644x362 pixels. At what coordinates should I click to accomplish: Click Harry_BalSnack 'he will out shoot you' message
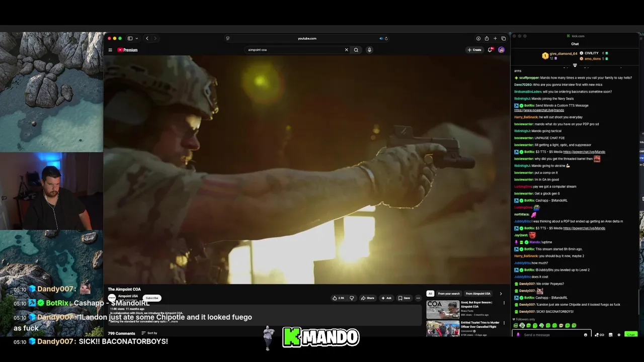coord(548,117)
